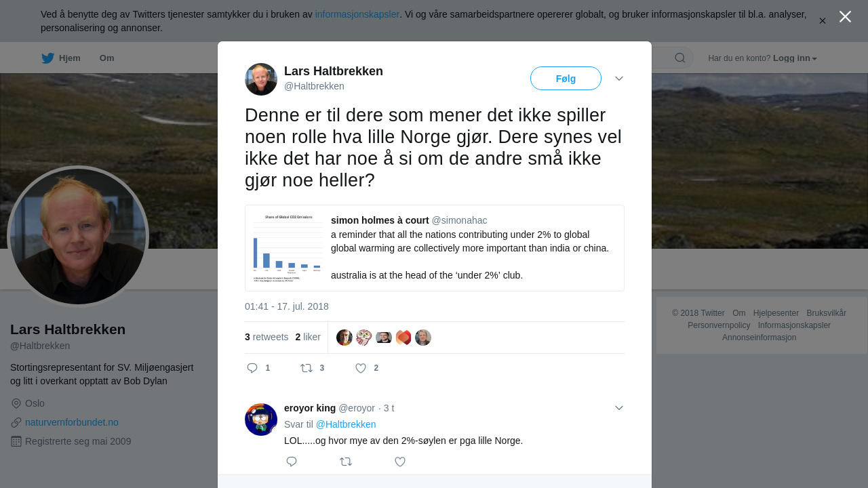Retweet eroyor king's reply
Screen dimensions: 868x488
click(x=346, y=462)
